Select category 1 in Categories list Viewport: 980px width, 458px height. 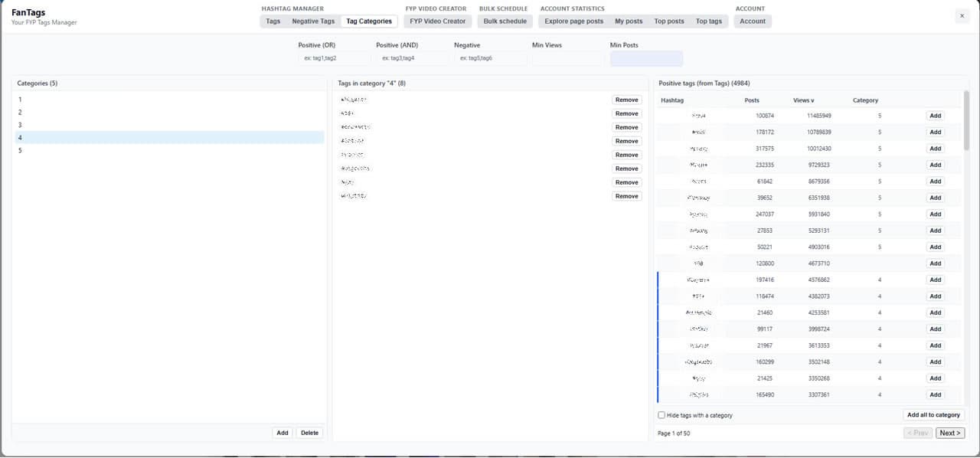pos(168,100)
